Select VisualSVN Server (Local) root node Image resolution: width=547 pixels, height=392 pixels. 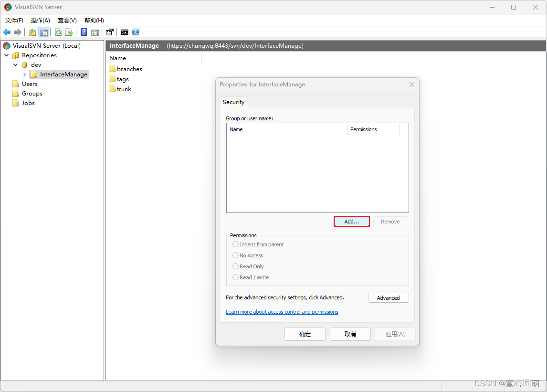(x=46, y=46)
